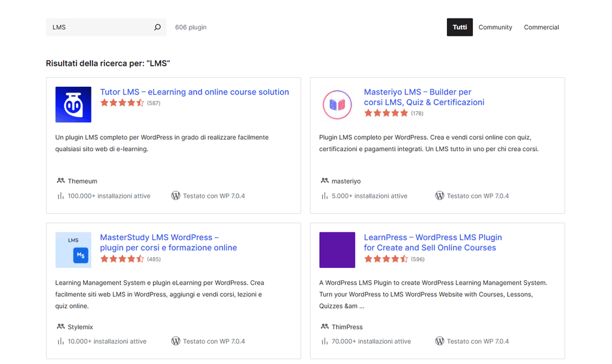Click 'Testato con WP 7.0.4' in Tutor LMS card
Viewport: 612px width, 364px height.
coord(214,196)
